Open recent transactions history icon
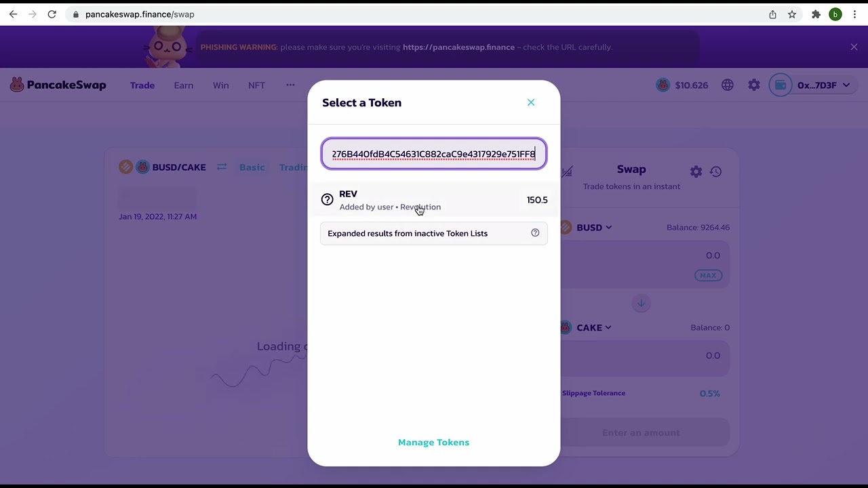The width and height of the screenshot is (868, 488). (715, 171)
